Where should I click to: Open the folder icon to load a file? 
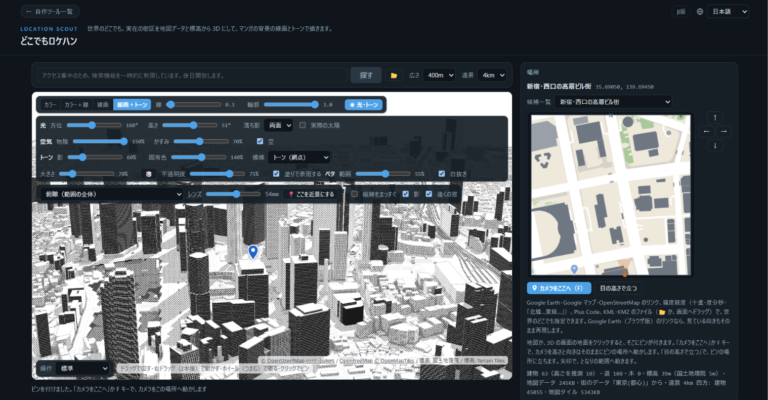393,75
